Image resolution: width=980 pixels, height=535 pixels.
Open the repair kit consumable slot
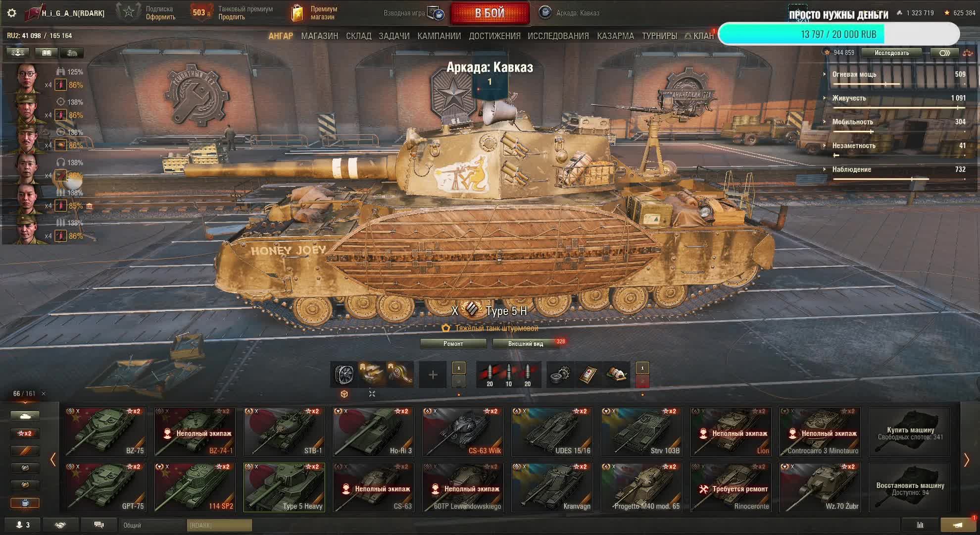pos(560,375)
